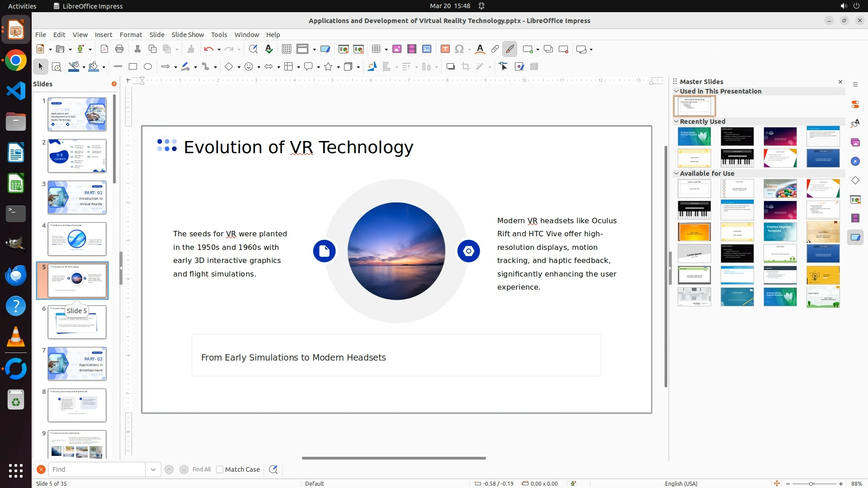Open the Gallery deck in the sidebar
This screenshot has width=868, height=488.
point(855,142)
